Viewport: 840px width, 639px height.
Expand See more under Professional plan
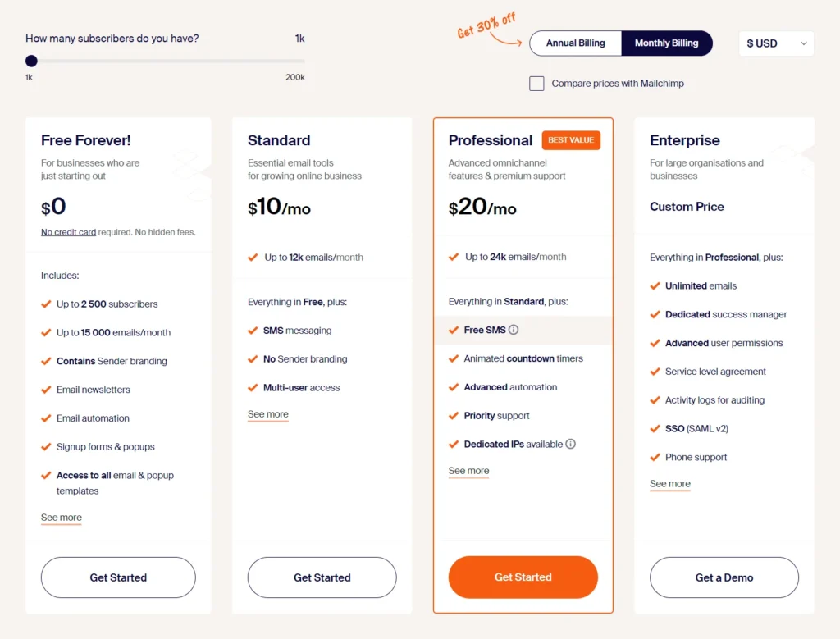tap(468, 471)
